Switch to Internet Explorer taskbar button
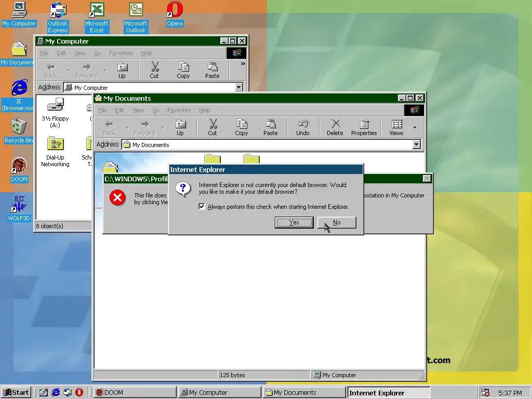 [x=389, y=393]
